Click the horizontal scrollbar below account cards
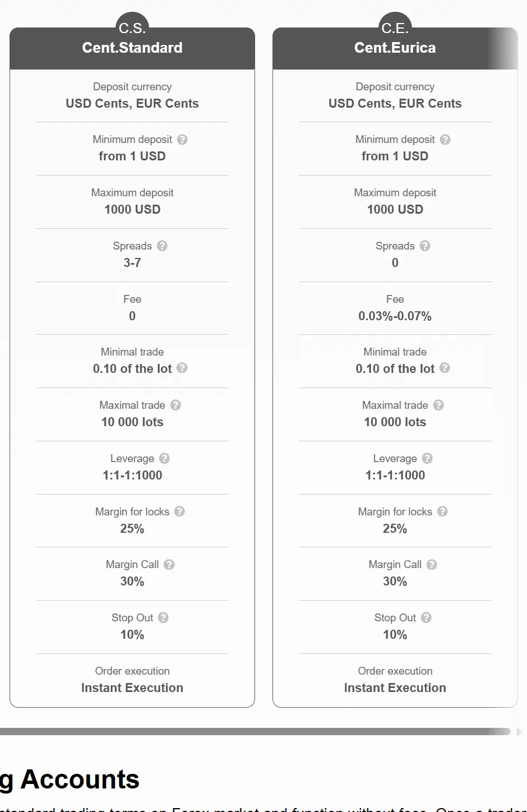The width and height of the screenshot is (527, 812). [x=255, y=731]
